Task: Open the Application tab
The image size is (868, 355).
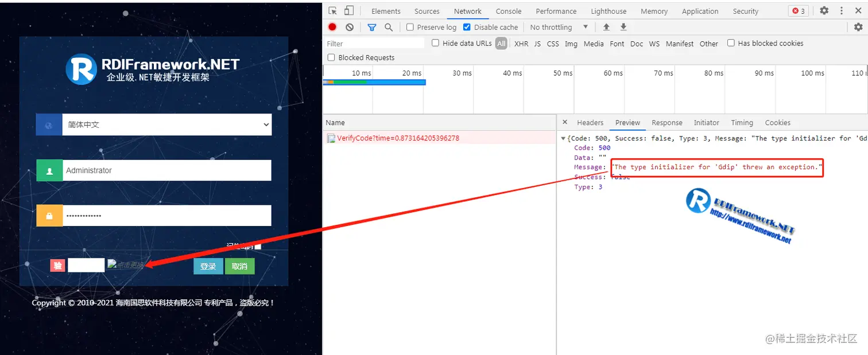Action: [700, 11]
